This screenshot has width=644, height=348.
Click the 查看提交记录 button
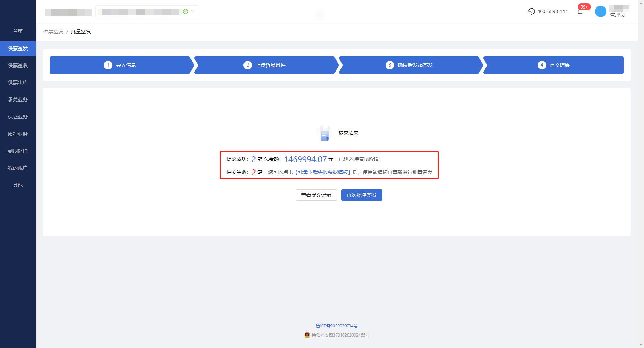point(316,195)
